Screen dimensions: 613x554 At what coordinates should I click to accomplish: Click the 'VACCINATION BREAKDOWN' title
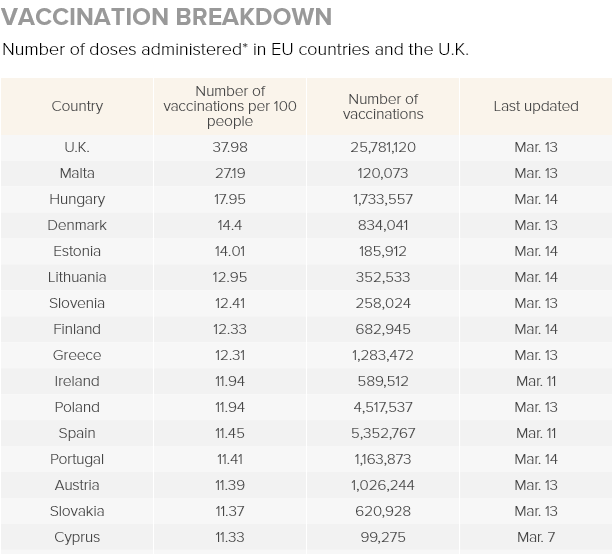coord(167,18)
